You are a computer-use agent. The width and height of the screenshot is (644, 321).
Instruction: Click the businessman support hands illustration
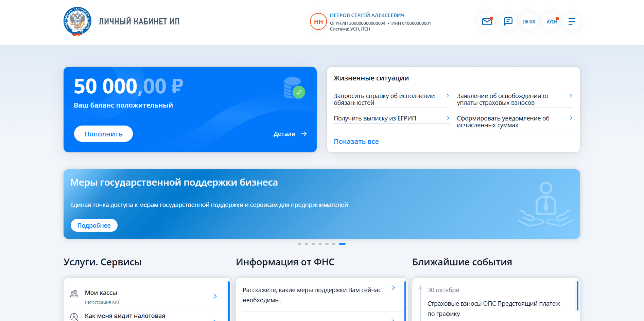coord(545,204)
